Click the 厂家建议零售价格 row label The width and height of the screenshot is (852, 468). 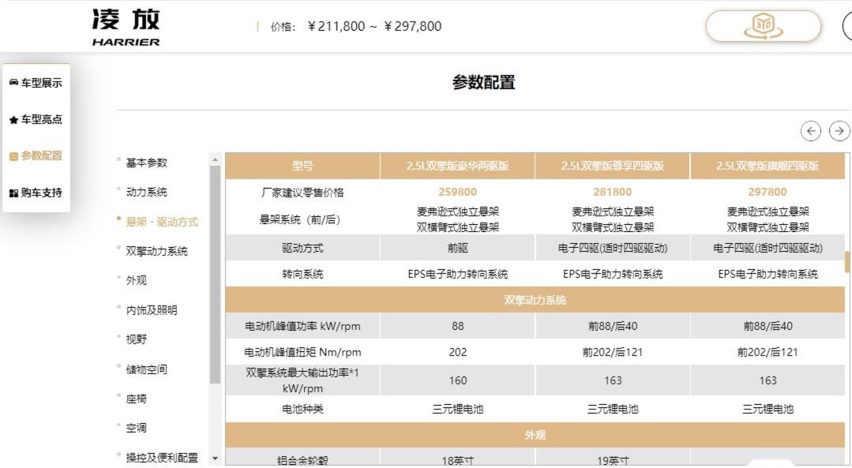pos(303,192)
